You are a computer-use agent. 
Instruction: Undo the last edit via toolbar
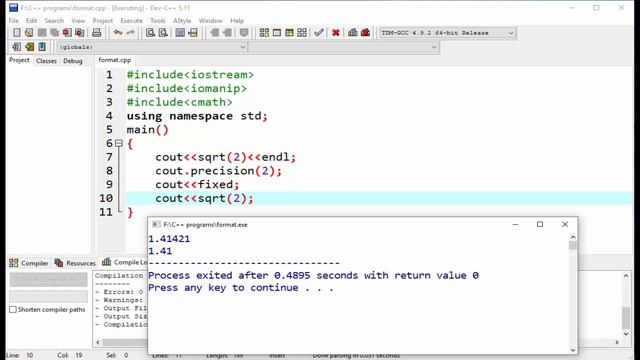118,33
